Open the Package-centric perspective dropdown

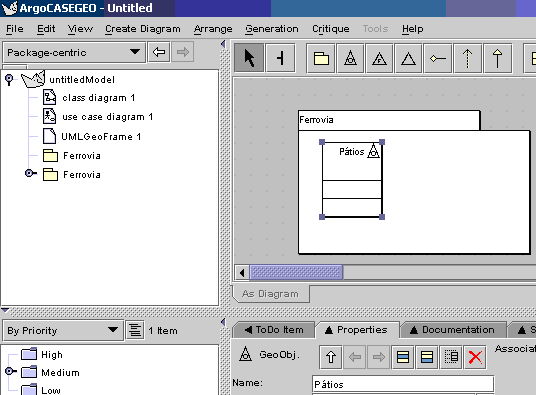(74, 52)
